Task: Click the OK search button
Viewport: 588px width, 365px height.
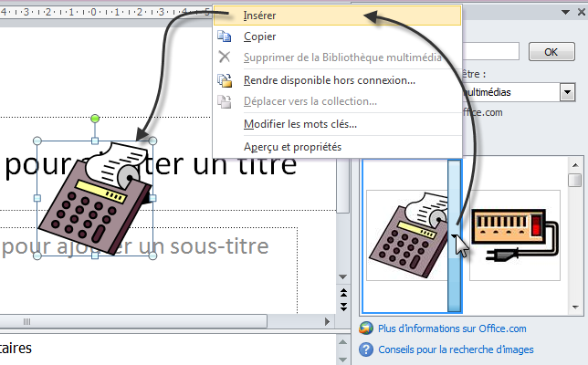Action: coord(551,52)
